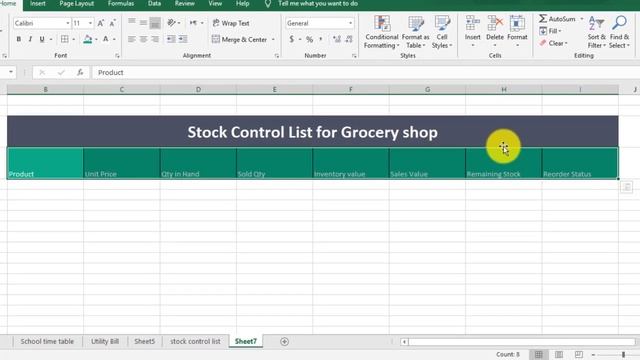Image resolution: width=640 pixels, height=360 pixels.
Task: Open Conditional Formatting
Action: 382,32
